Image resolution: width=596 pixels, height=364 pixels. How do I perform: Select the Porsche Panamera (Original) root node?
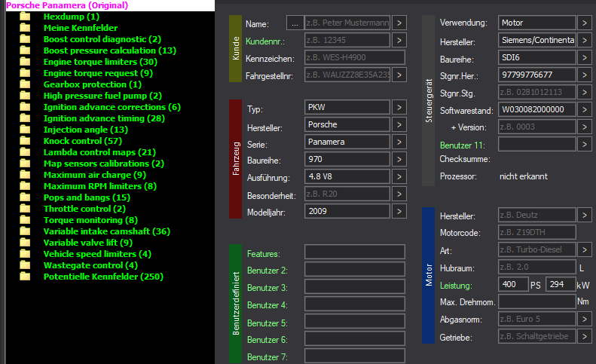tap(67, 5)
